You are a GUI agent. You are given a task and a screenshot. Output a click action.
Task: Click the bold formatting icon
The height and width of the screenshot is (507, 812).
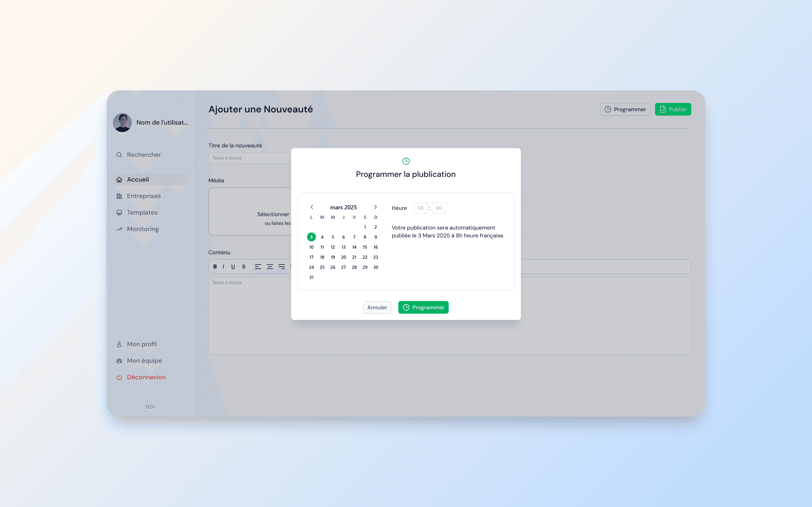215,267
